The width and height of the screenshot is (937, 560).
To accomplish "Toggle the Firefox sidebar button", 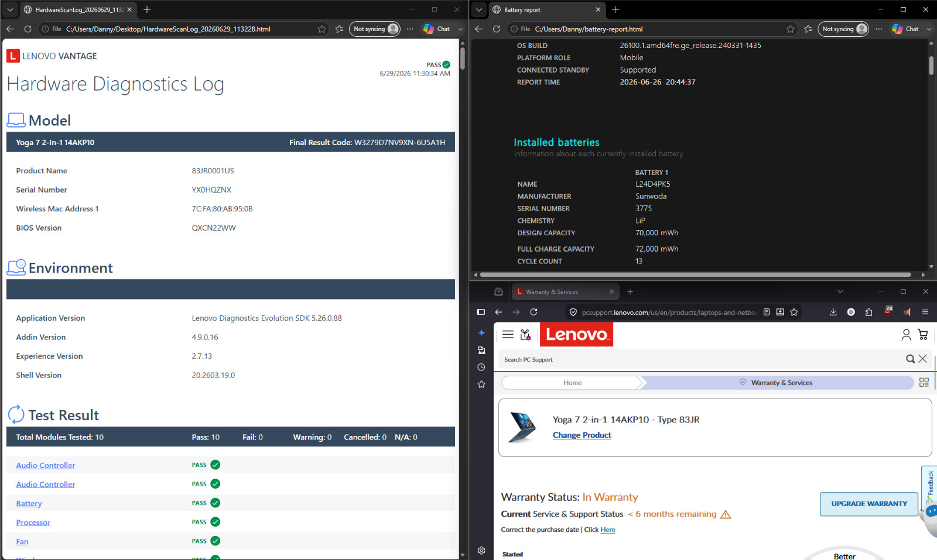I will pos(481,312).
